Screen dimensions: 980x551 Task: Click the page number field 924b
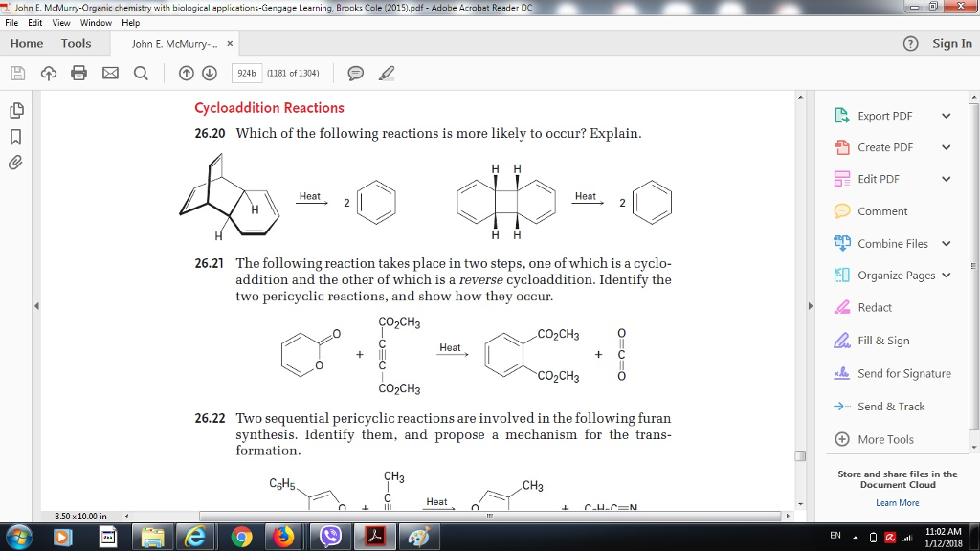pos(247,73)
